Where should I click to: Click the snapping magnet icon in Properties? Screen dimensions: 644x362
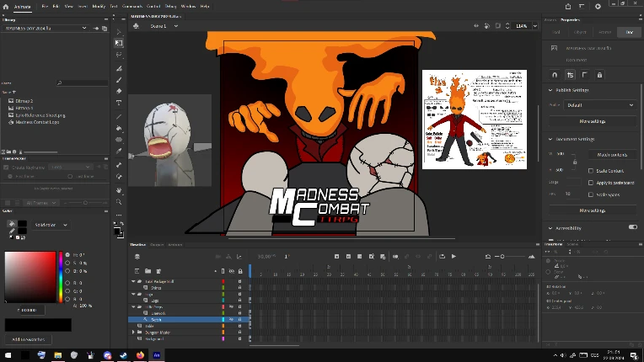point(555,75)
